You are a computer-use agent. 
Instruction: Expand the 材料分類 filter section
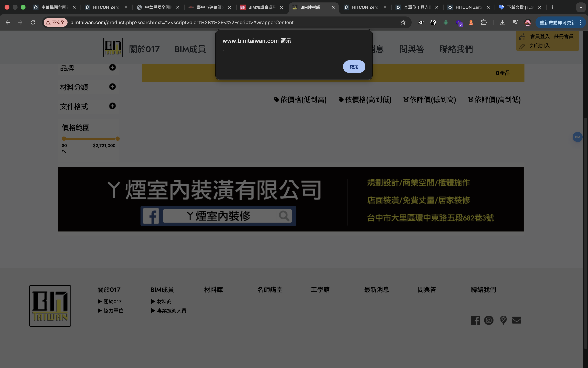[x=112, y=87]
